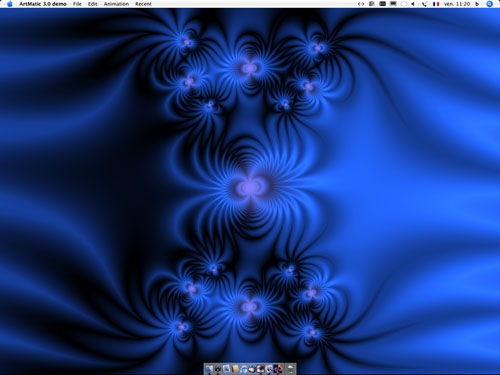Click the ArtMatic colorful icon in the Dock
Viewport: 500px width, 375px height.
pyautogui.click(x=278, y=368)
